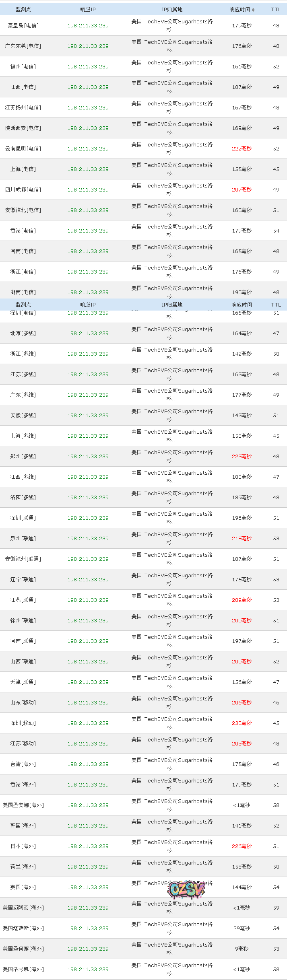This screenshot has width=287, height=980.
Task: Open the IP link in 日本[海外] row
Action: coord(88,846)
